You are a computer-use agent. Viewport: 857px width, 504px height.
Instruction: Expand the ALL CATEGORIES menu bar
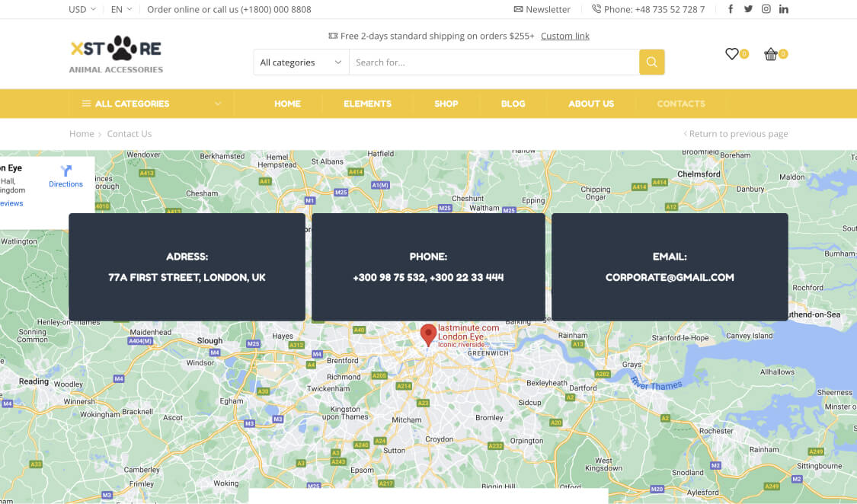151,104
